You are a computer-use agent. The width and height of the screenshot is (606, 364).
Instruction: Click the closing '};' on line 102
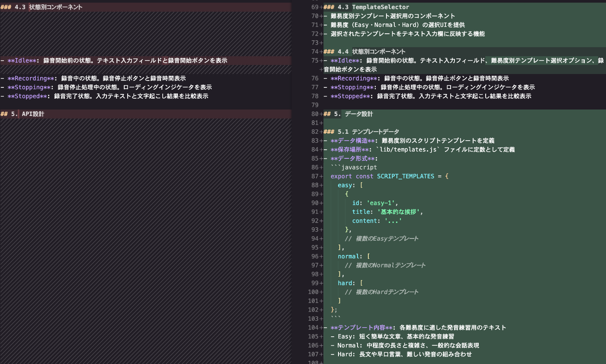click(334, 309)
